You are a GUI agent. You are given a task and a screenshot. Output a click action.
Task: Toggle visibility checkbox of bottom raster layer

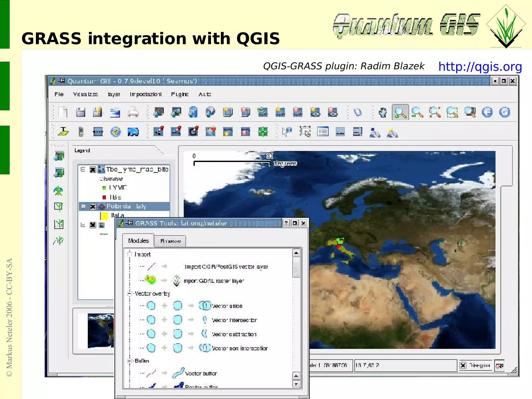[93, 225]
